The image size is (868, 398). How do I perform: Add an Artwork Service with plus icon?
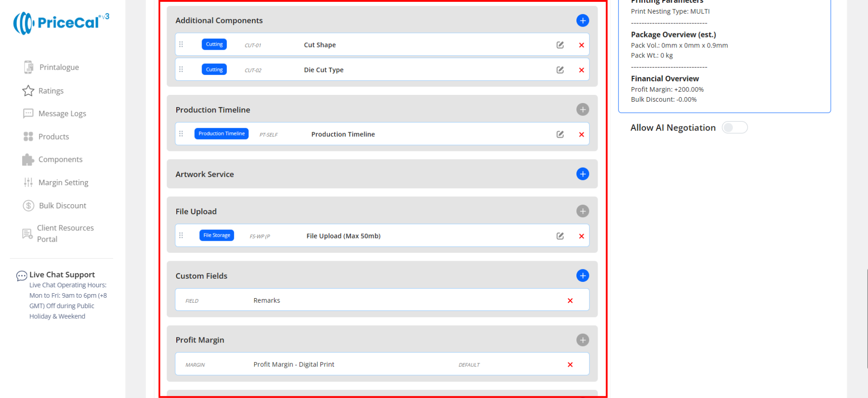pyautogui.click(x=582, y=174)
